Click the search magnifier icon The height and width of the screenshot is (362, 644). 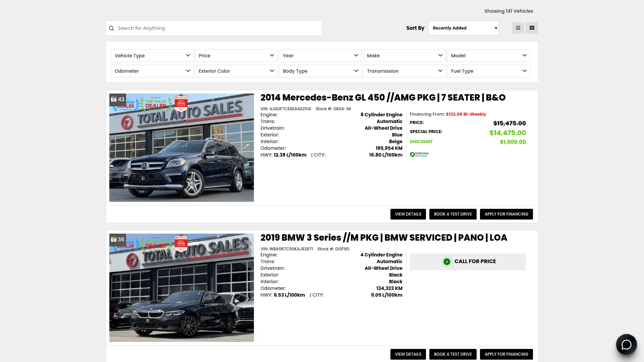click(x=112, y=28)
